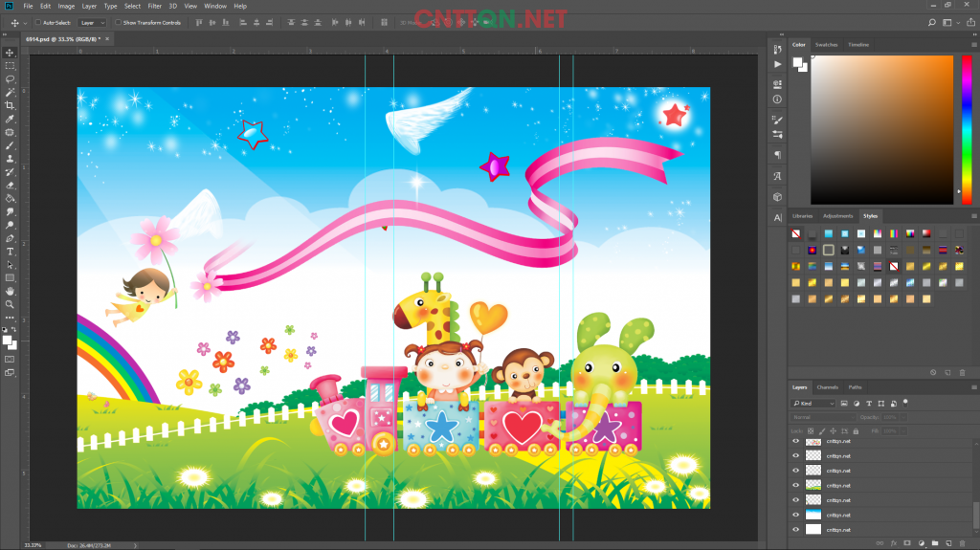Open the workspace switcher dropdown
Viewport: 980px width, 550px height.
coord(950,23)
